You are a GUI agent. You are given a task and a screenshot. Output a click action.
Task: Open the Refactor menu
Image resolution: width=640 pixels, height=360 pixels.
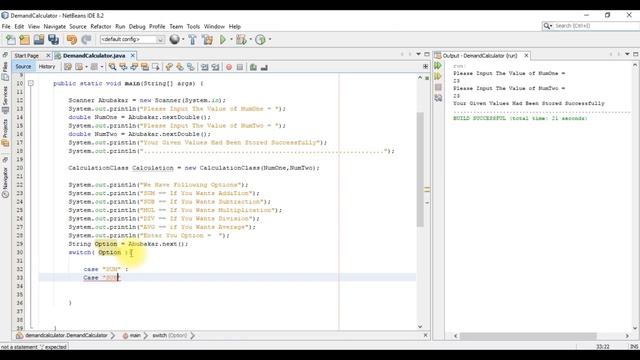pyautogui.click(x=100, y=27)
